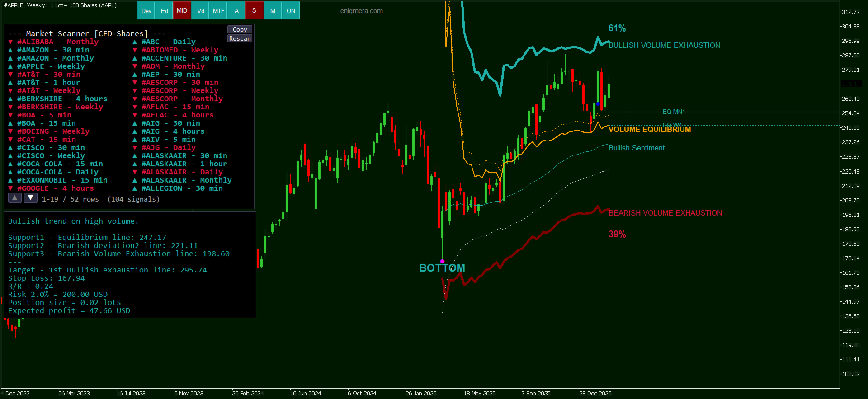Choose the #BERKSHIRE - 4 hours signal
The image size is (868, 399).
58,99
